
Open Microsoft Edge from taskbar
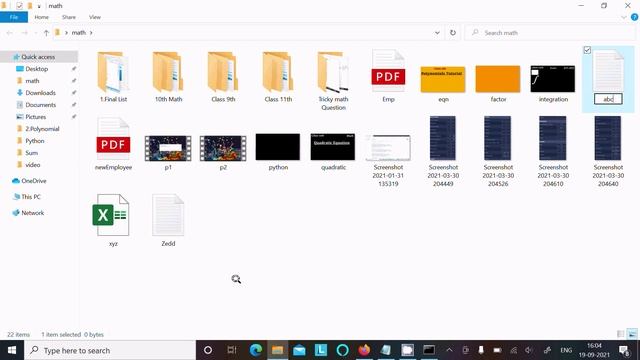point(256,350)
